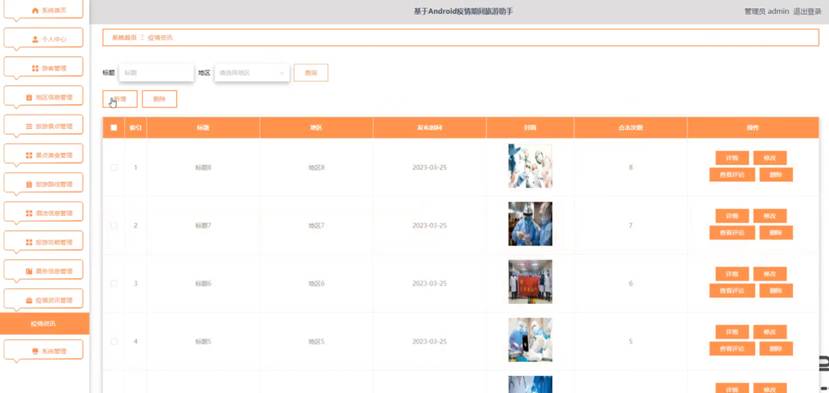Click the 地区 column header of the table
829x393 pixels.
point(316,128)
